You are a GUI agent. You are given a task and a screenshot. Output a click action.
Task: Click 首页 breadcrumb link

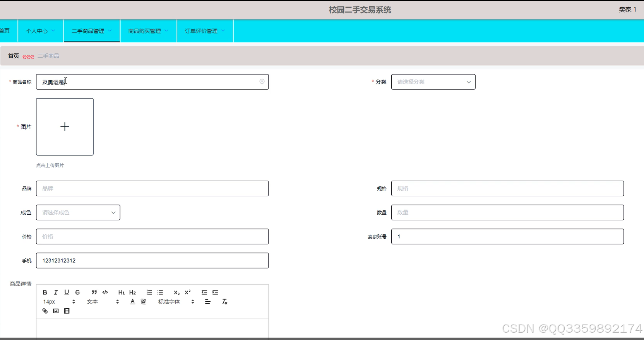click(x=14, y=56)
